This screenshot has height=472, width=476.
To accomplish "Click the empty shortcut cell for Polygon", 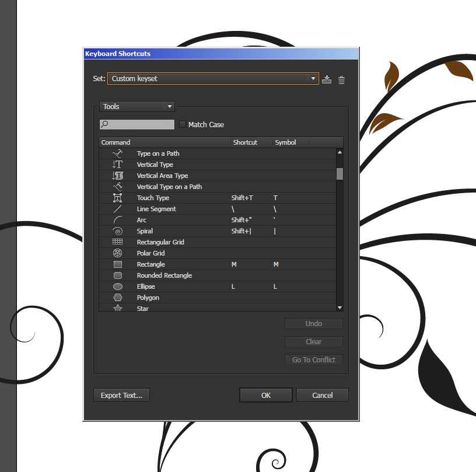I will [251, 298].
